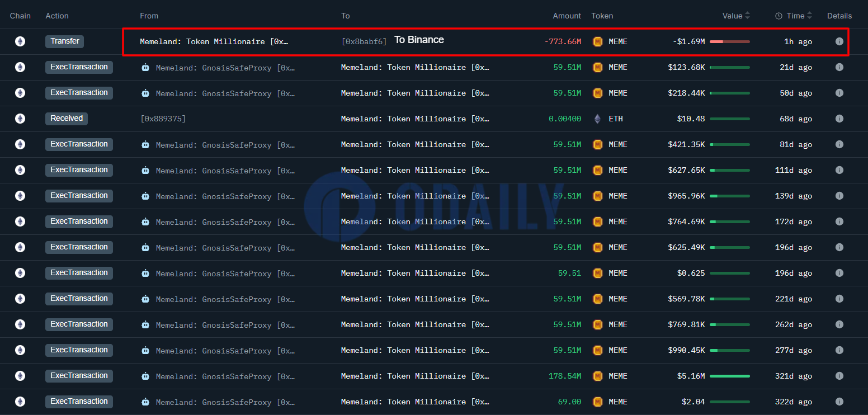
Task: Show details icon for the $625.49K row
Action: (x=839, y=247)
